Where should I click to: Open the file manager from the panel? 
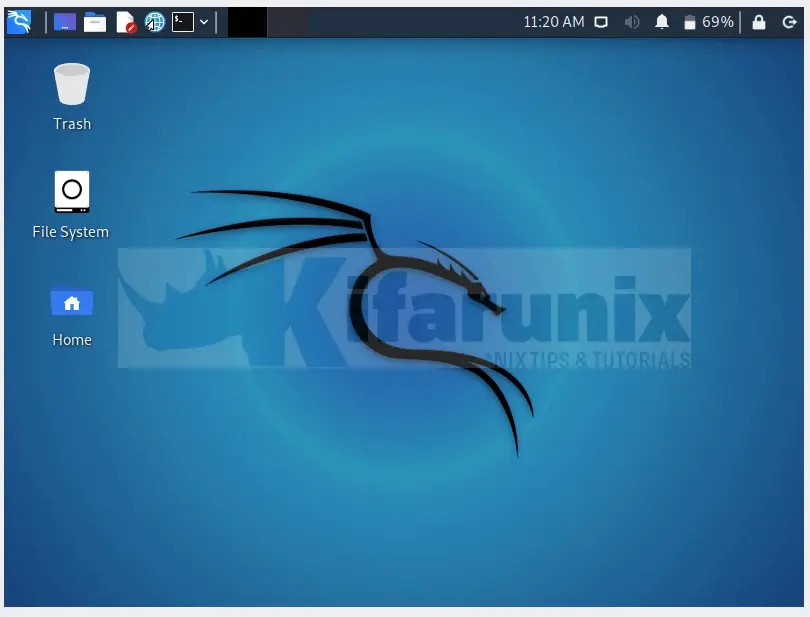point(95,22)
